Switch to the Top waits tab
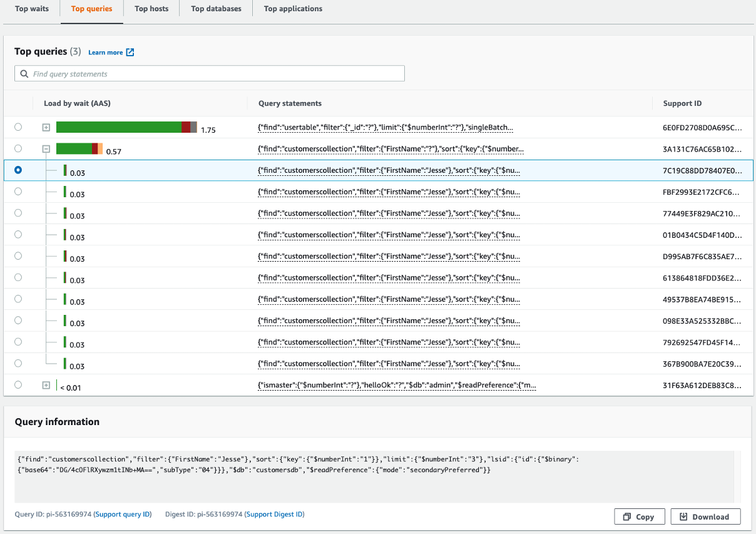Image resolution: width=756 pixels, height=534 pixels. (31, 9)
